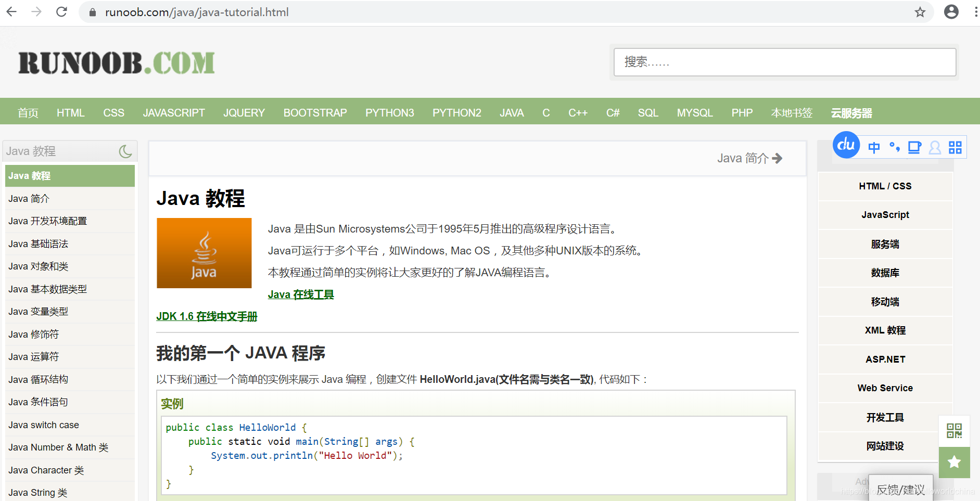Viewport: 980px width, 501px height.
Task: Click the RUNOOB.COM site logo
Action: point(117,63)
